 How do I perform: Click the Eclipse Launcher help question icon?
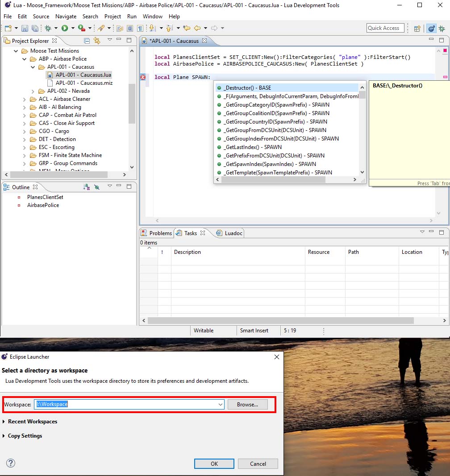(x=11, y=463)
